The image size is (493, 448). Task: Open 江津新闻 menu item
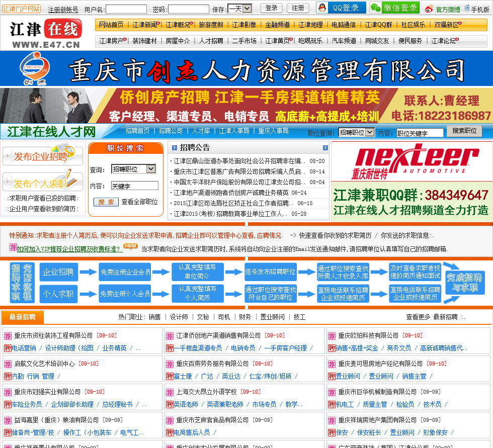click(x=145, y=25)
